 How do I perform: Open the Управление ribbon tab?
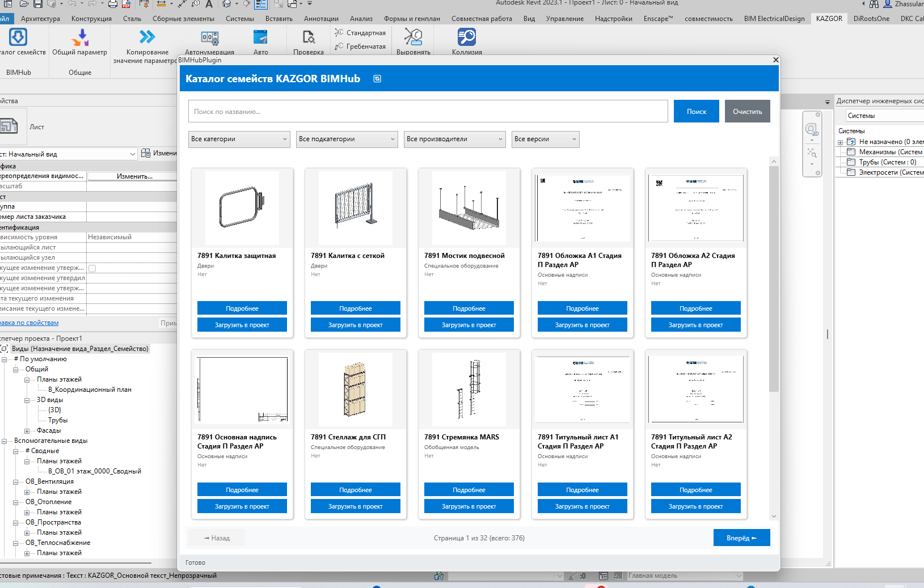[x=565, y=19]
